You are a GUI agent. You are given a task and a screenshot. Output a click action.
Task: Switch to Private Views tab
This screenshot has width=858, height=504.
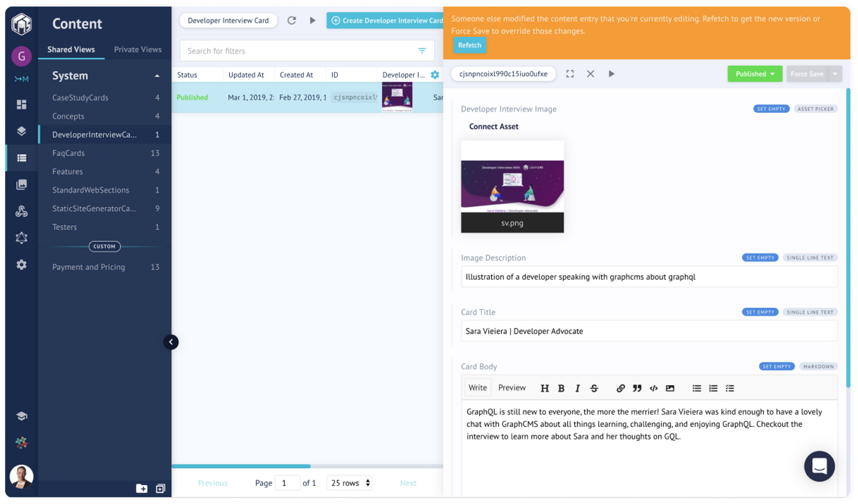(137, 49)
